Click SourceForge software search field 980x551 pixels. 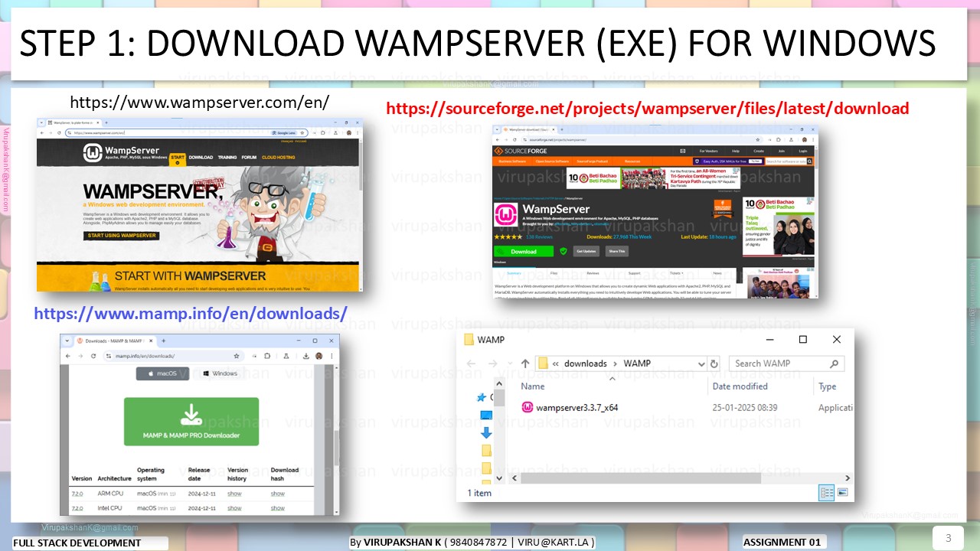[x=786, y=161]
